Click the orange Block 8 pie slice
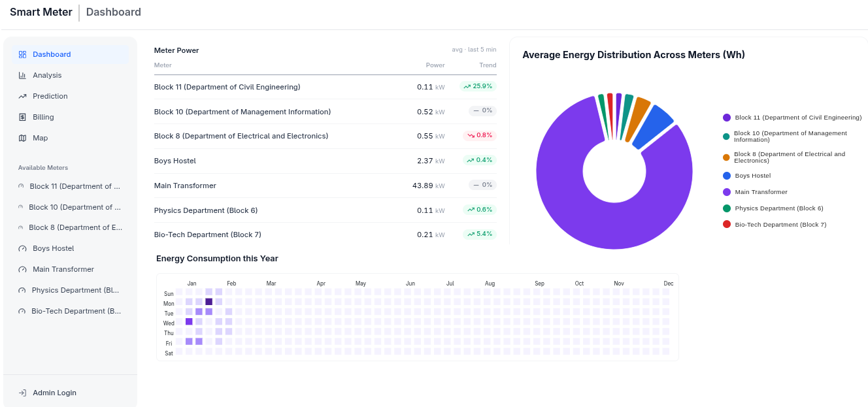The image size is (868, 407). click(x=637, y=118)
